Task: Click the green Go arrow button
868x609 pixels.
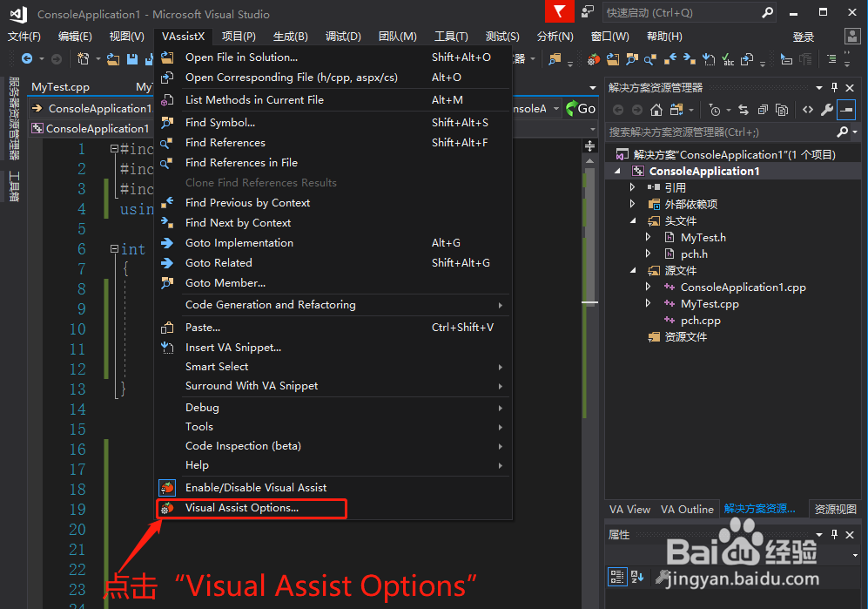Action: click(581, 109)
